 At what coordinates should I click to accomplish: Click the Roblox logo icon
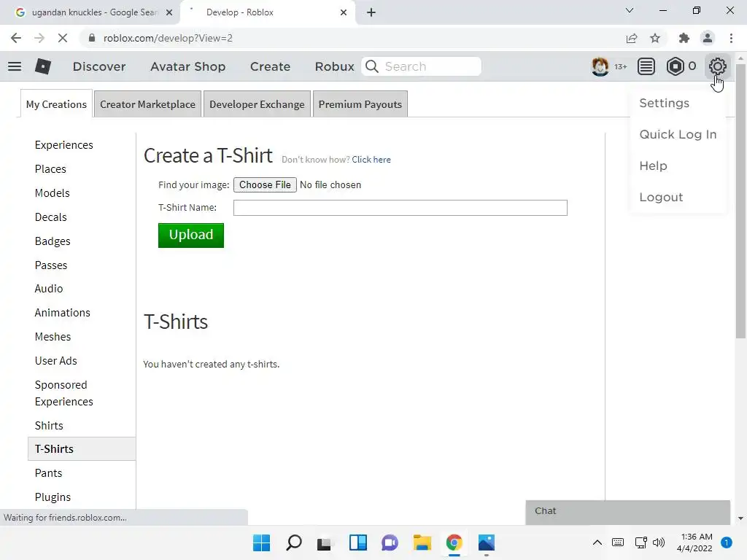click(43, 66)
